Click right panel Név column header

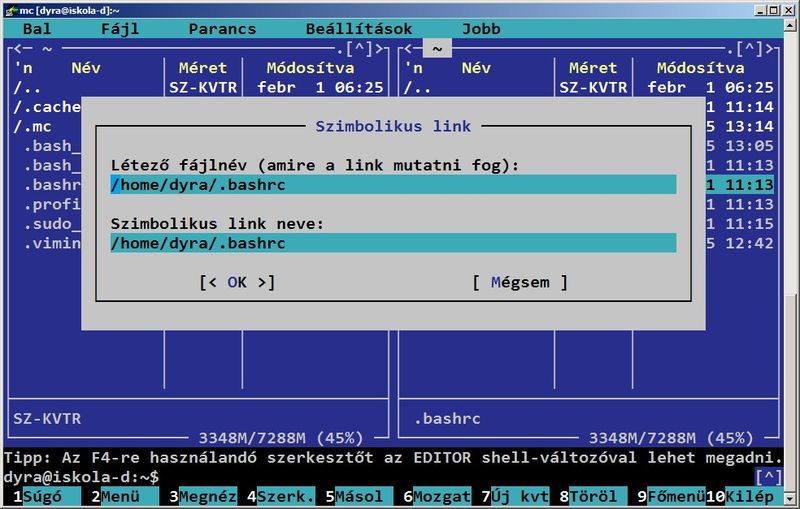point(476,68)
